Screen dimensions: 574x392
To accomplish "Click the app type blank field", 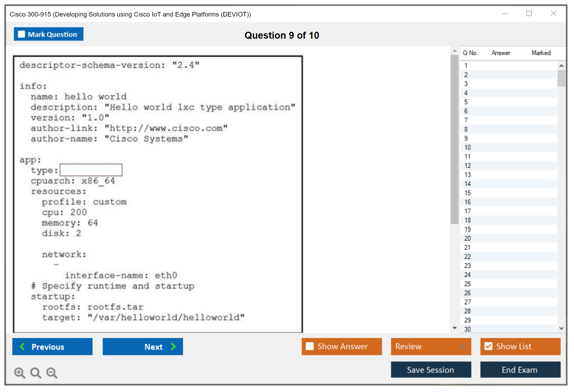I will (91, 170).
